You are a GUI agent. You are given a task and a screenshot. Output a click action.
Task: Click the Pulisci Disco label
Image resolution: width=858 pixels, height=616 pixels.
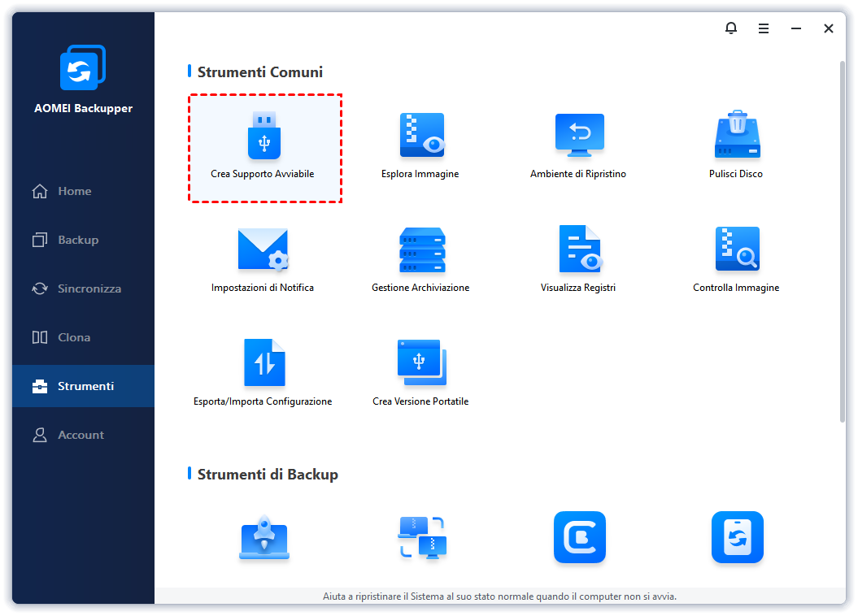click(735, 174)
